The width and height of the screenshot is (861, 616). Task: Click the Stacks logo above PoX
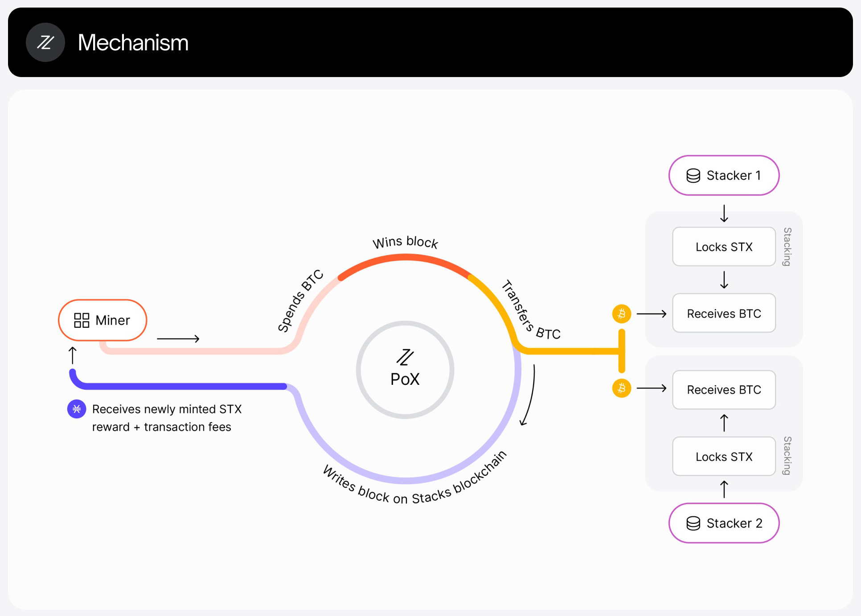(405, 357)
